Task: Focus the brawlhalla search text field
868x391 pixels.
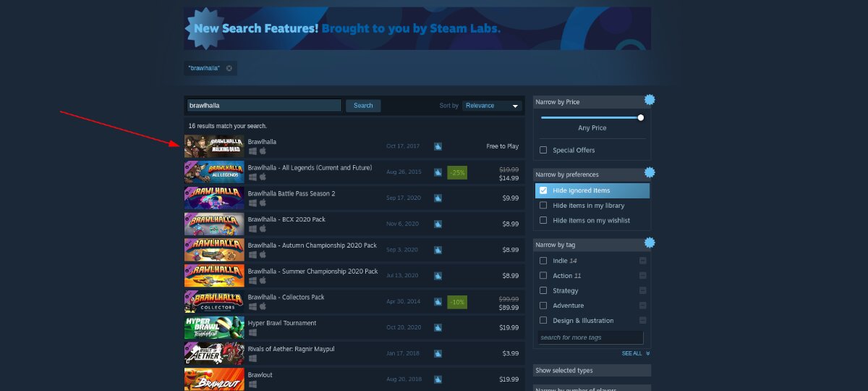Action: pyautogui.click(x=263, y=106)
